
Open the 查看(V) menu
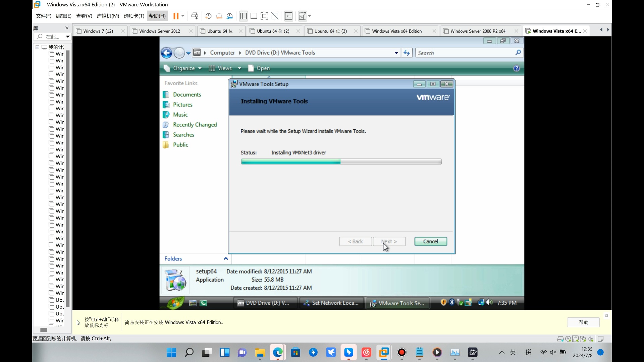pos(84,16)
